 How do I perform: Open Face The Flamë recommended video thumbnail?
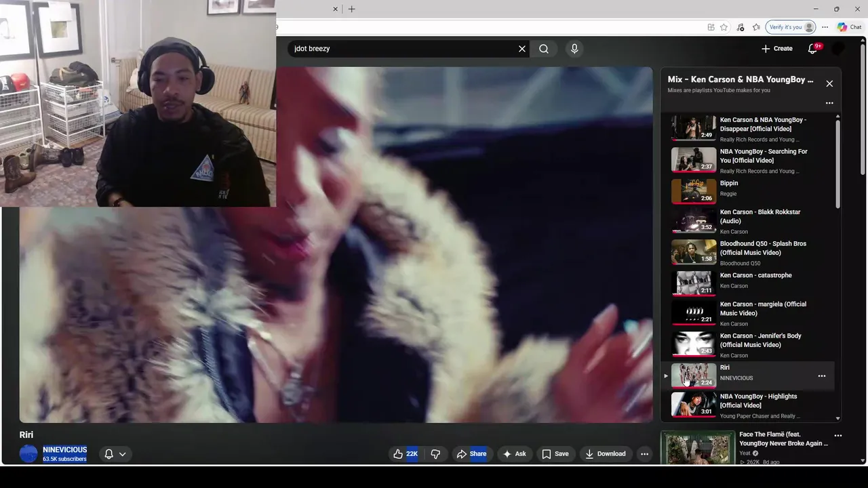[698, 447]
